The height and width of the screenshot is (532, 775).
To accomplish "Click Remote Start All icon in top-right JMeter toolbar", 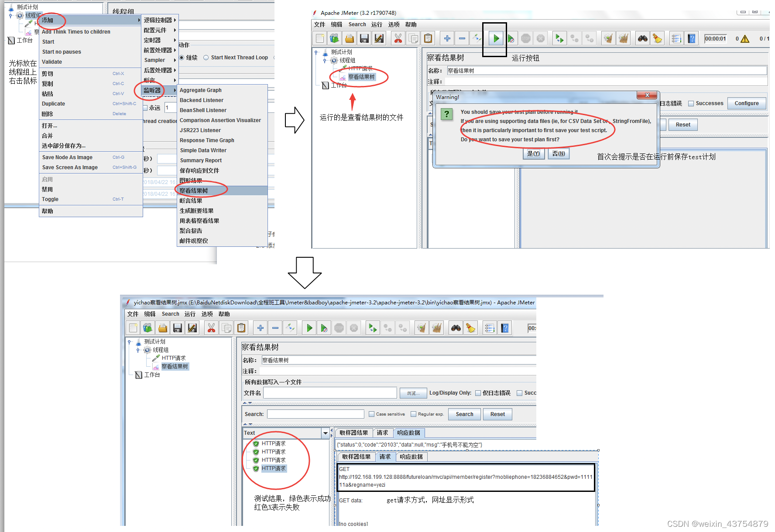I will tap(559, 38).
